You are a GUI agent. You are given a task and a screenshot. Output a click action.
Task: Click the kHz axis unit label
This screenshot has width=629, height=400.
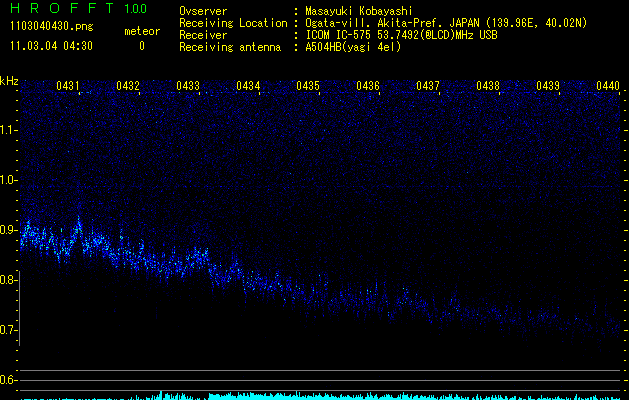[x=10, y=80]
